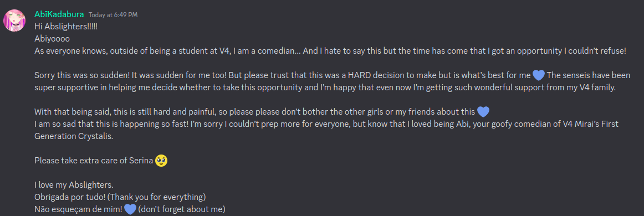Click the "Hi Abslighters!!!!!" greeting line
644x216 pixels.
(66, 27)
